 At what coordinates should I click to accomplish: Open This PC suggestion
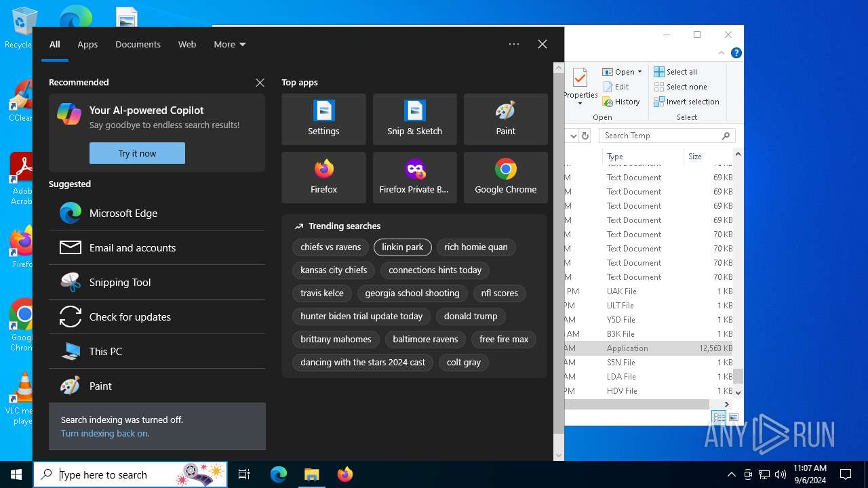(157, 351)
